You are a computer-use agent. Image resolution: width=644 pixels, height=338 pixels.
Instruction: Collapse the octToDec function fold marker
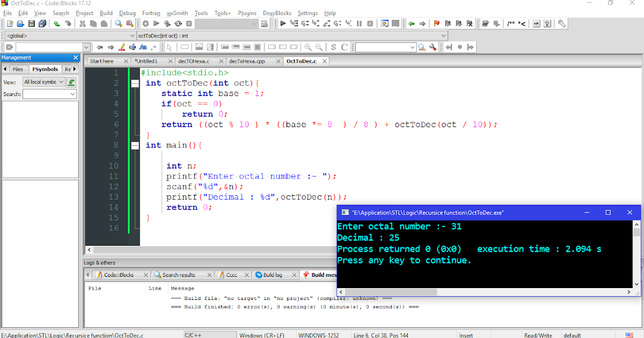pyautogui.click(x=135, y=83)
